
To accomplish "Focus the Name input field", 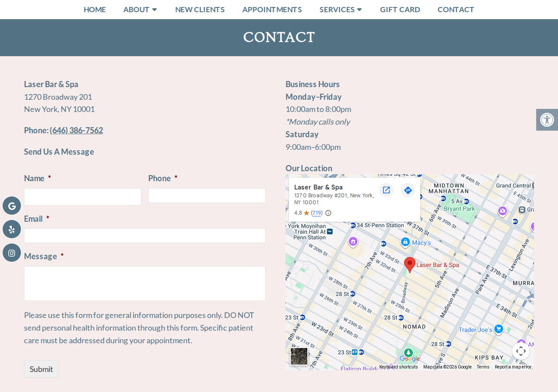I will pyautogui.click(x=82, y=197).
